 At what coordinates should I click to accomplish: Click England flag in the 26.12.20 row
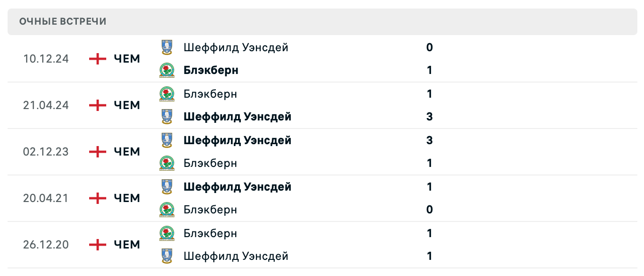pos(98,245)
